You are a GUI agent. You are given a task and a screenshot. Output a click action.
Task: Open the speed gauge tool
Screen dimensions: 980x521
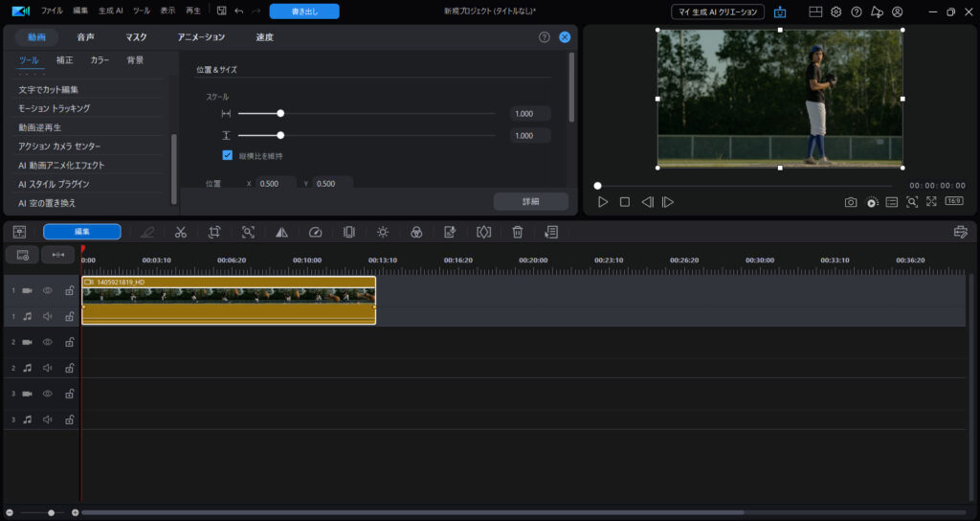click(x=315, y=232)
